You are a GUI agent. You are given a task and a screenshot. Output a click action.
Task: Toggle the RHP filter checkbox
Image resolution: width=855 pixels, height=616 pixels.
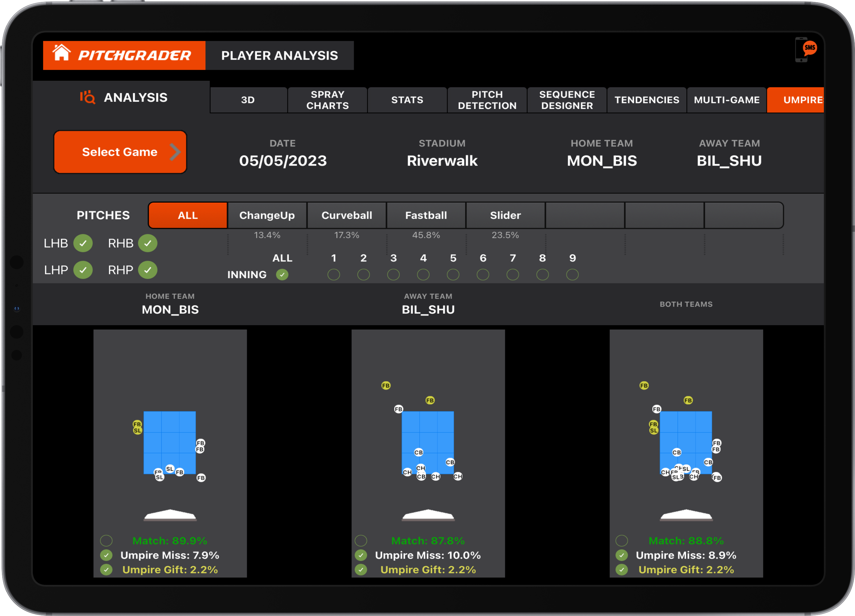point(148,270)
